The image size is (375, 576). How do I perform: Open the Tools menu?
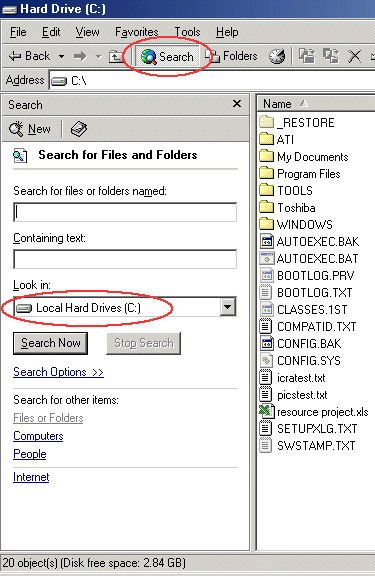click(x=187, y=32)
